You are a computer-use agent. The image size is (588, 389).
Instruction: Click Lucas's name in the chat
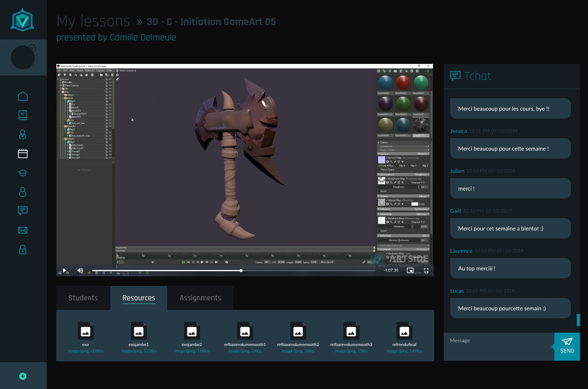tap(457, 291)
